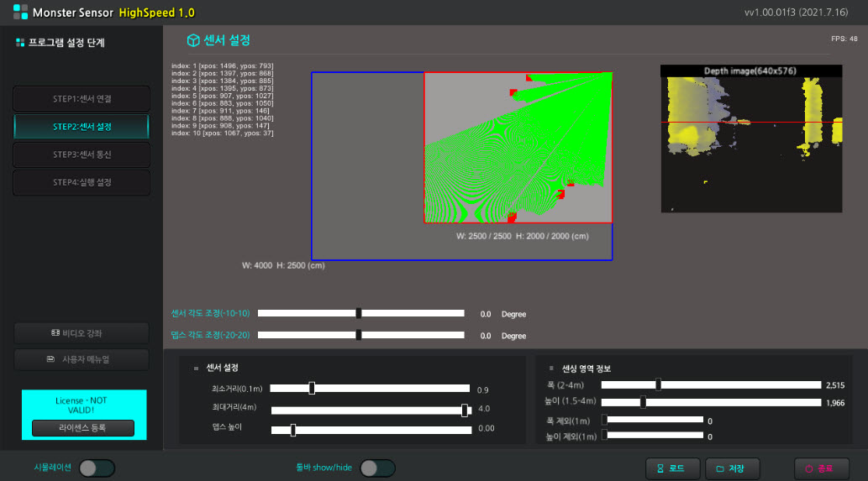Click the 4.0 최대거리 value
Viewport: 868px width, 481px height.
tap(484, 409)
